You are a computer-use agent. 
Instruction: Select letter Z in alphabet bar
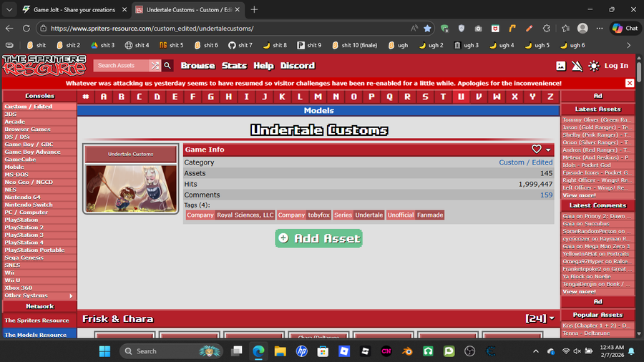[x=550, y=97]
